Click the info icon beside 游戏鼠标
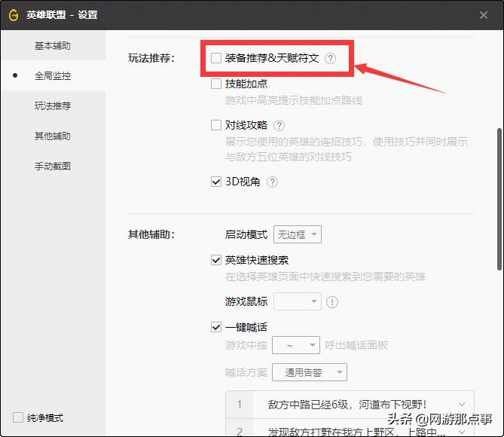Image resolution: width=504 pixels, height=437 pixels. [x=332, y=302]
